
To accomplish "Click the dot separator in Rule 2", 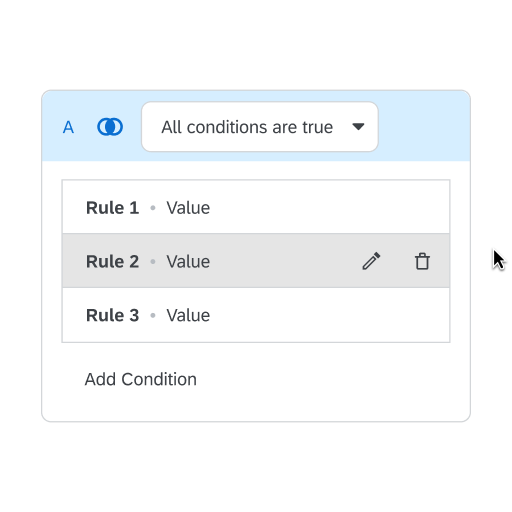I will click(x=153, y=262).
